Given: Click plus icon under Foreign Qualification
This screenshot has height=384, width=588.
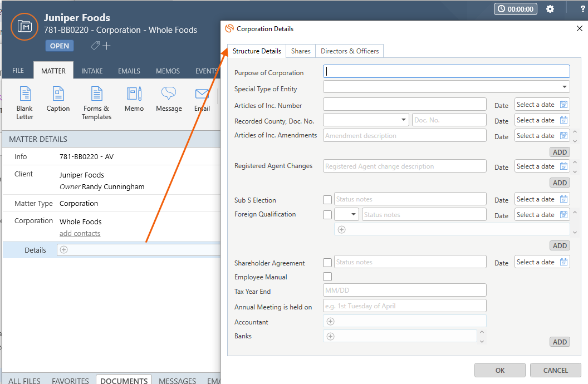Looking at the screenshot, I should point(342,230).
